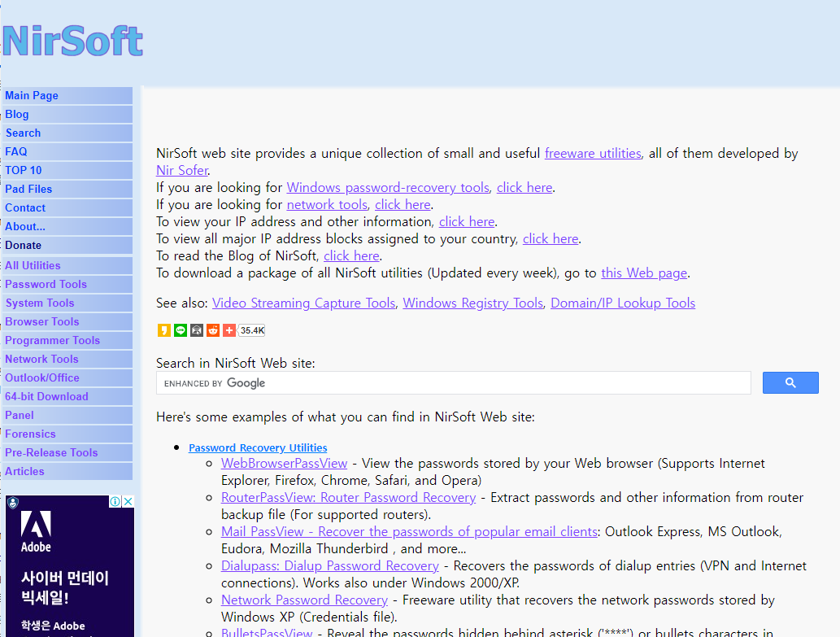The width and height of the screenshot is (840, 637).
Task: Open Pre-Release Tools in the sidebar
Action: pyautogui.click(x=67, y=453)
